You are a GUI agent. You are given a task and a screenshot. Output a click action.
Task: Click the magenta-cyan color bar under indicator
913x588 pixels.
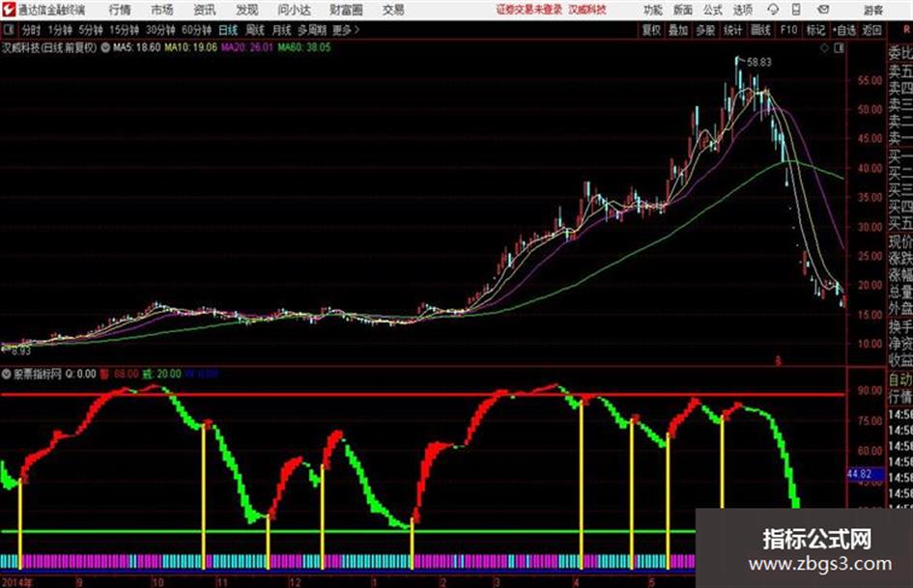tap(348, 562)
